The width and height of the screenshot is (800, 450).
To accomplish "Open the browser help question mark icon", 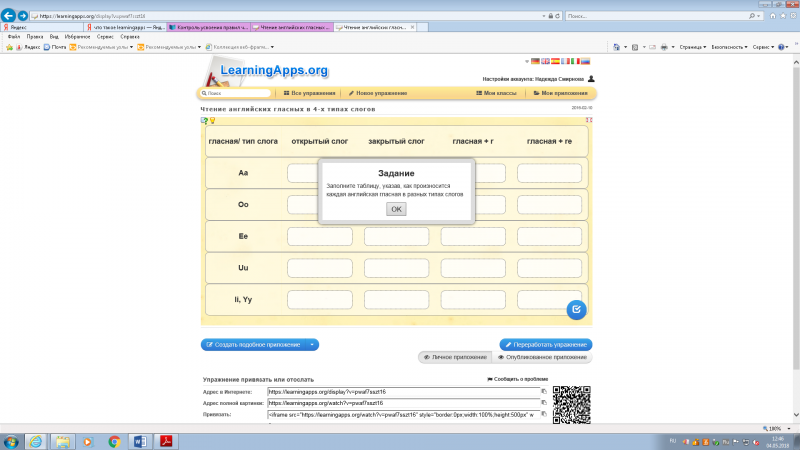I will [x=781, y=47].
